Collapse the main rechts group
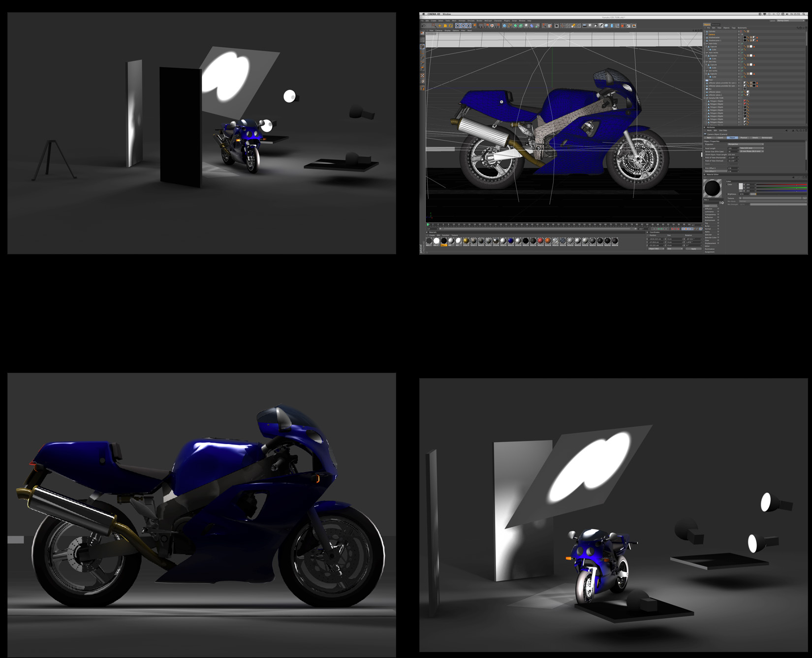This screenshot has width=812, height=658. point(704,53)
